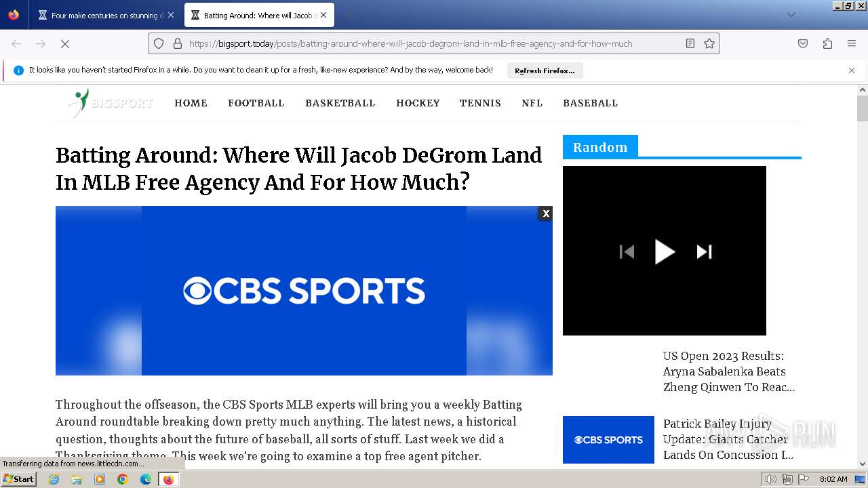Click the 'Refresh Firefox...' button
Viewport: 868px width, 488px height.
[x=545, y=70]
